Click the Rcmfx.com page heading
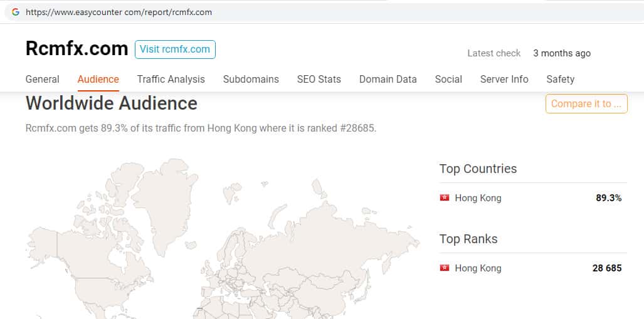644x319 pixels. point(77,49)
